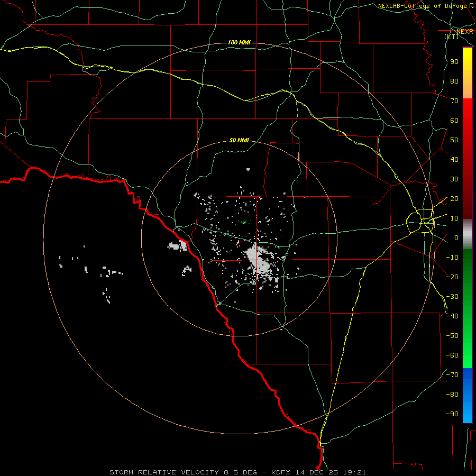Screen dimensions: 476x476
Task: Select the positive 70 scale value
Action: click(x=454, y=101)
